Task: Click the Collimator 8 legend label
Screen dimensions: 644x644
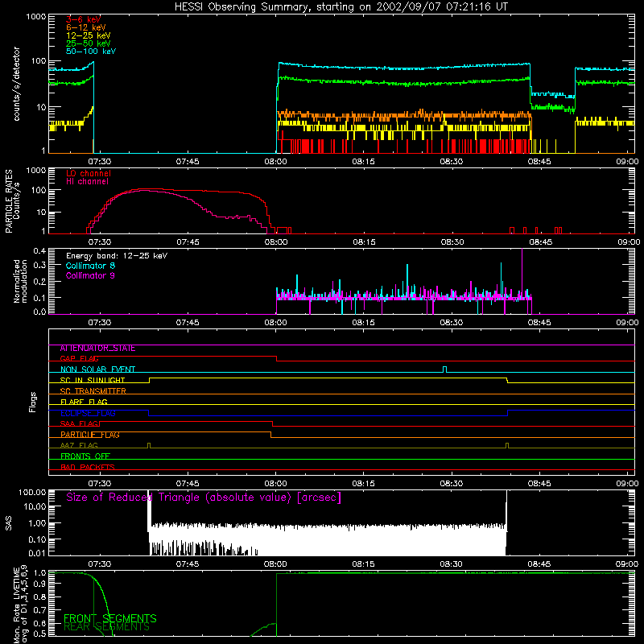Action: 90,266
